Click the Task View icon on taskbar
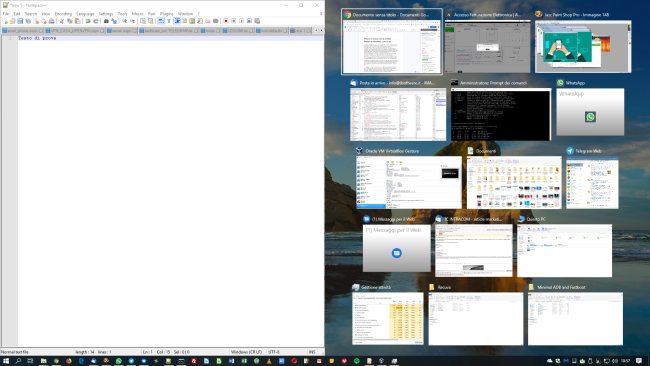This screenshot has height=366, width=650. pos(30,361)
